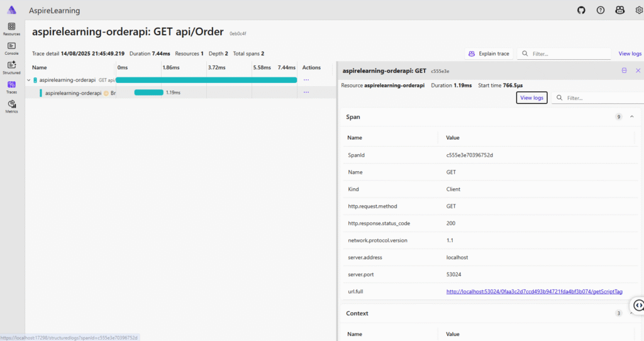Click the 1.19ms duration label
The image size is (644, 341).
tap(173, 92)
